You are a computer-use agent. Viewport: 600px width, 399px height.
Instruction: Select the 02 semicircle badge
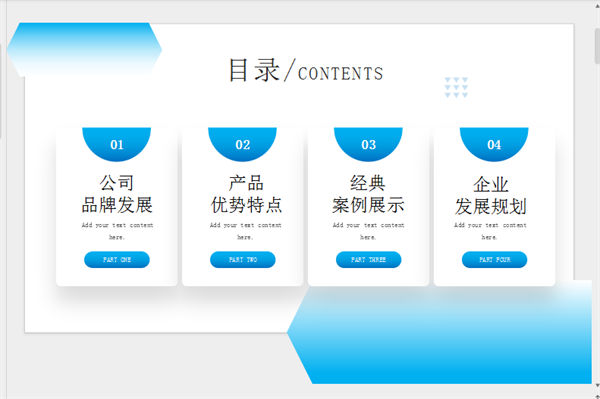(242, 144)
